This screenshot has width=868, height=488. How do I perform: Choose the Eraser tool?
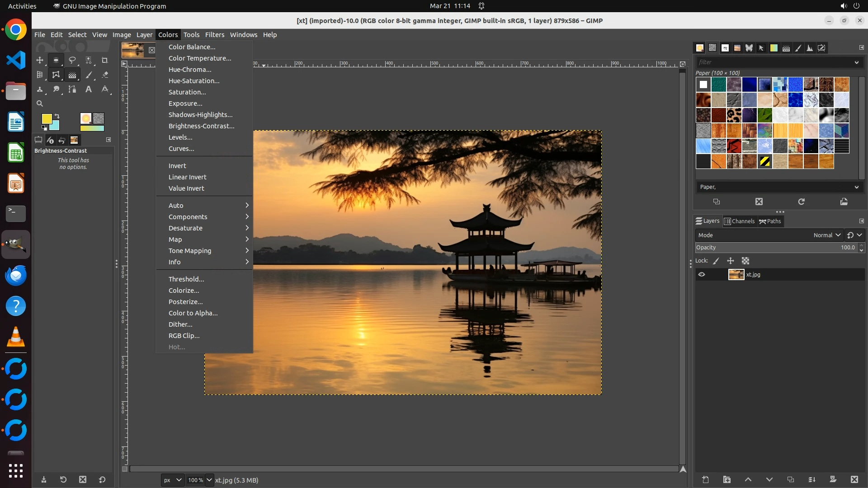(105, 75)
